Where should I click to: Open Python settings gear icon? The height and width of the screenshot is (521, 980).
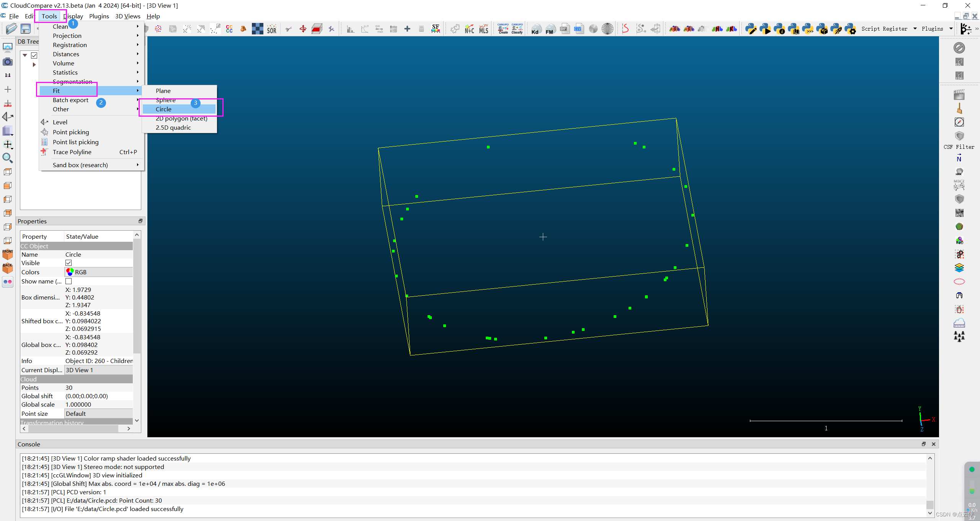850,29
